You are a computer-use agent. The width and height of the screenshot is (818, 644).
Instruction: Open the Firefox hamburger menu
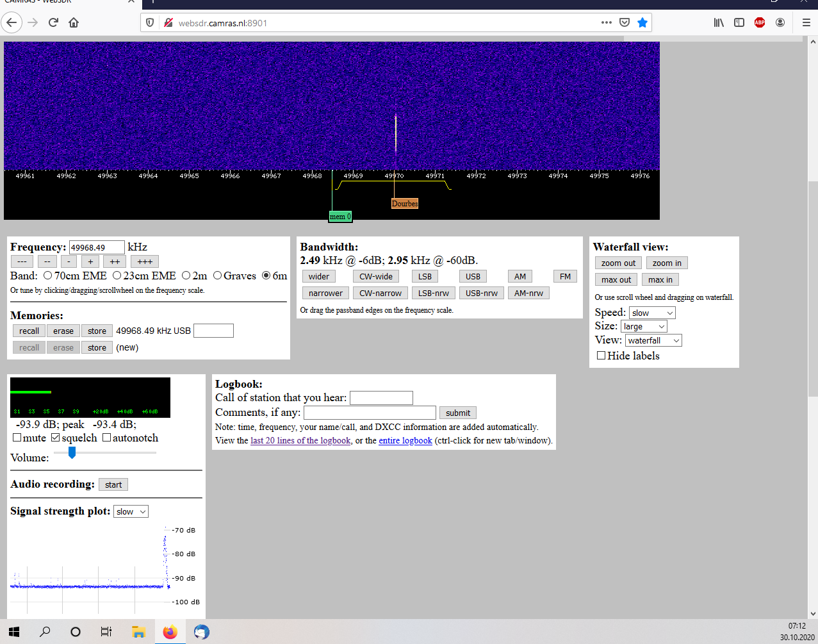[806, 22]
